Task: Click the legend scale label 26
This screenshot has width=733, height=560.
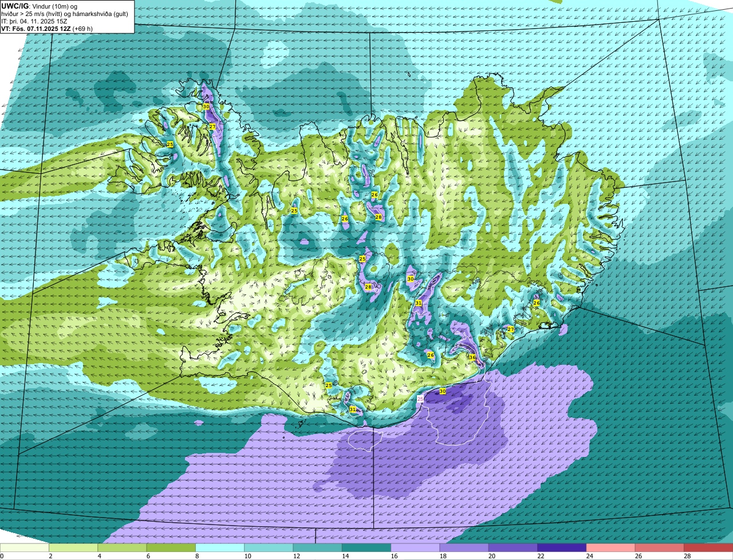Action: point(637,556)
